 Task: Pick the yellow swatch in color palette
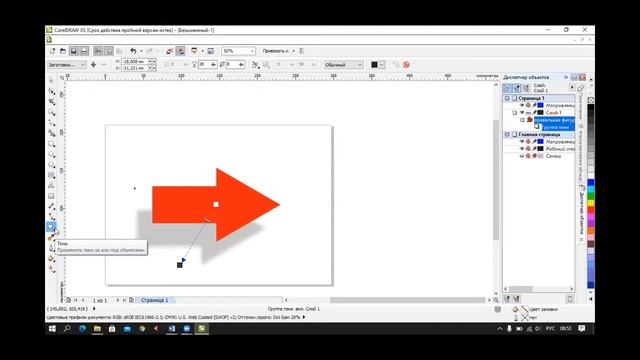pos(591,203)
